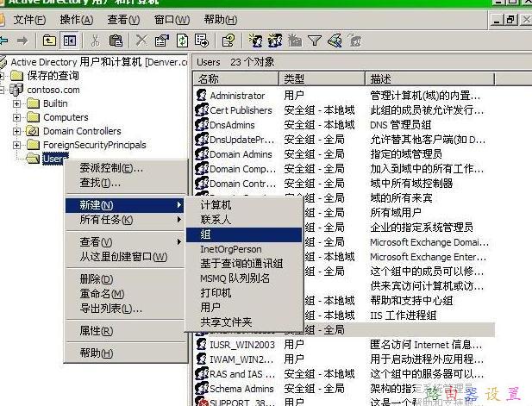Toggle the console tree show/hide icon

[x=70, y=41]
